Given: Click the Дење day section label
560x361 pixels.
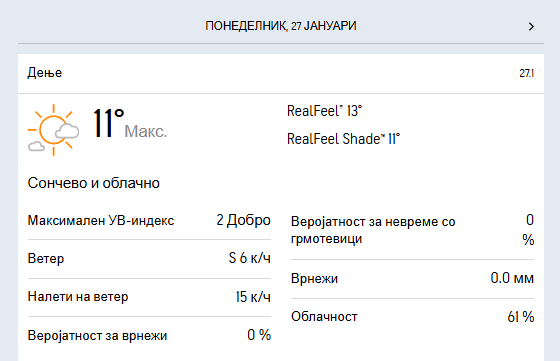Looking at the screenshot, I should coord(45,73).
